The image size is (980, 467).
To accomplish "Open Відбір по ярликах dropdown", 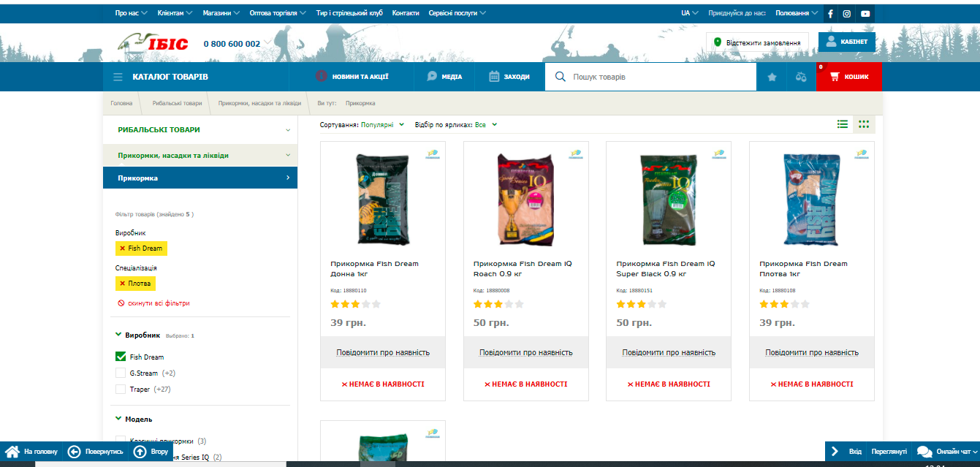I will (456, 125).
